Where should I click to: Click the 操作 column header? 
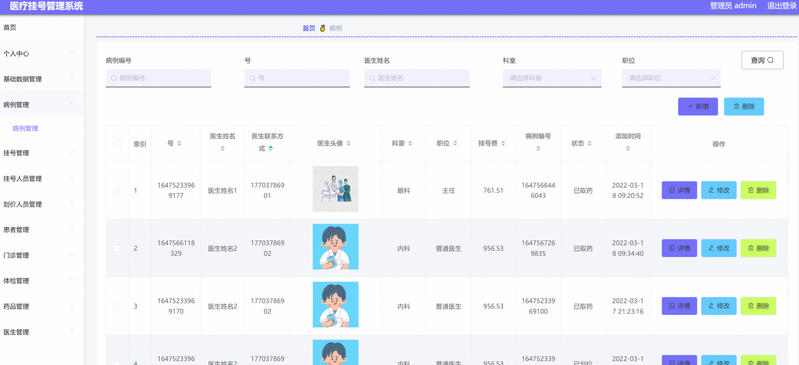pos(718,144)
